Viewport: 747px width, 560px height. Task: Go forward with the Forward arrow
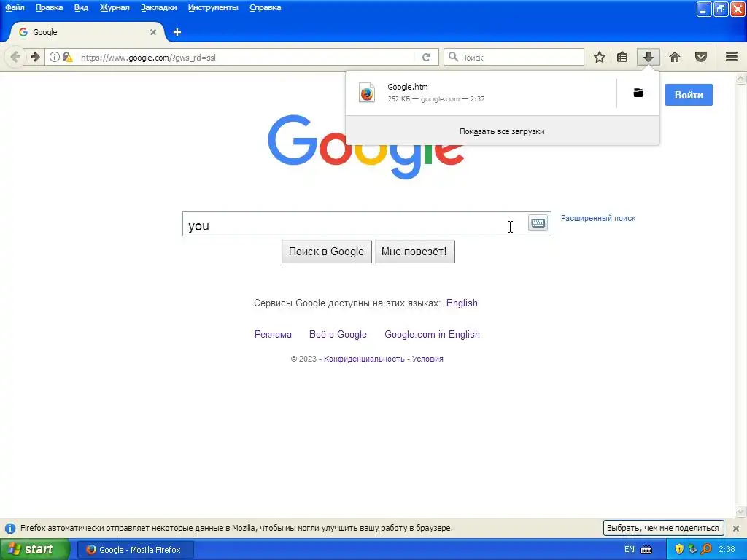[x=35, y=57]
